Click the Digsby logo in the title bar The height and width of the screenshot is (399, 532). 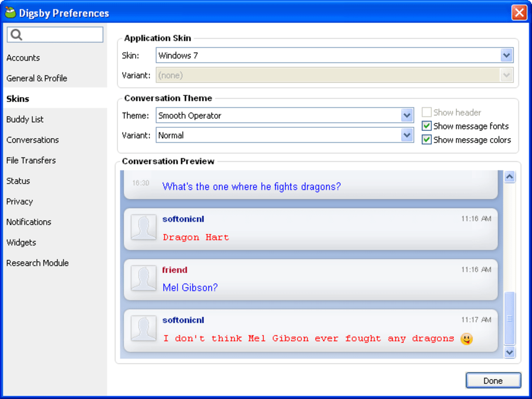point(10,12)
